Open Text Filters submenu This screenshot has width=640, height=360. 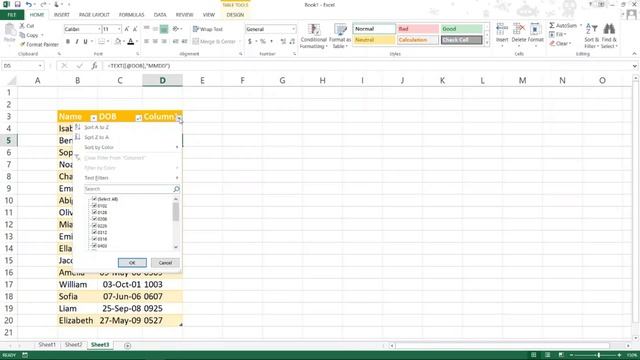point(127,178)
